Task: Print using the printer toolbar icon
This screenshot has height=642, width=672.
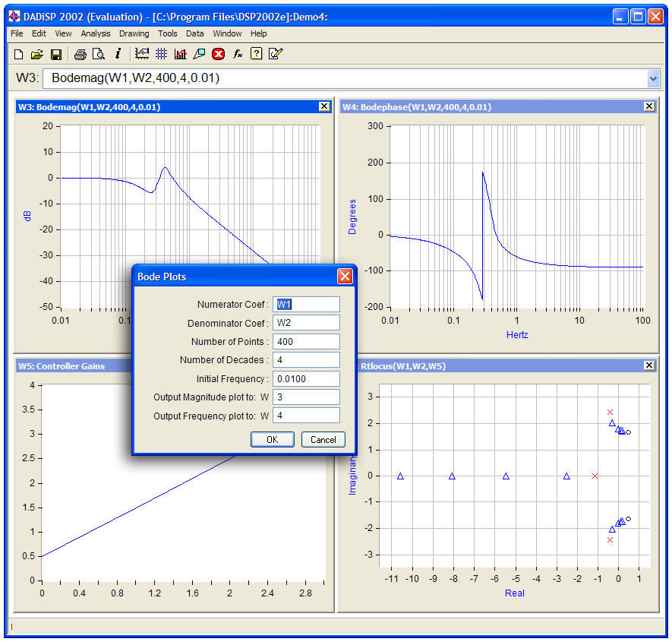Action: (80, 54)
